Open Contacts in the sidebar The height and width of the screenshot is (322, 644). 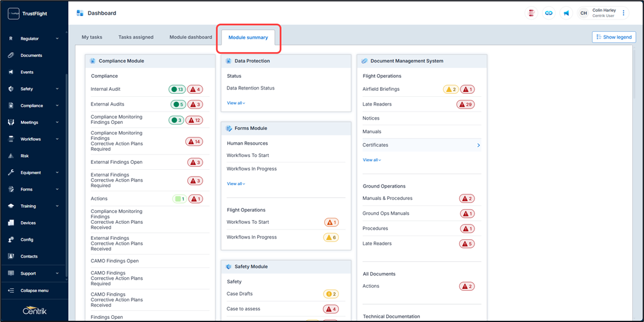[29, 256]
